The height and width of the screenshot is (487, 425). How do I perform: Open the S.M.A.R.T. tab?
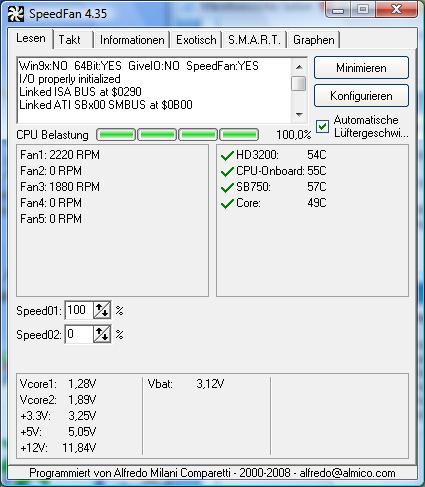click(x=254, y=40)
